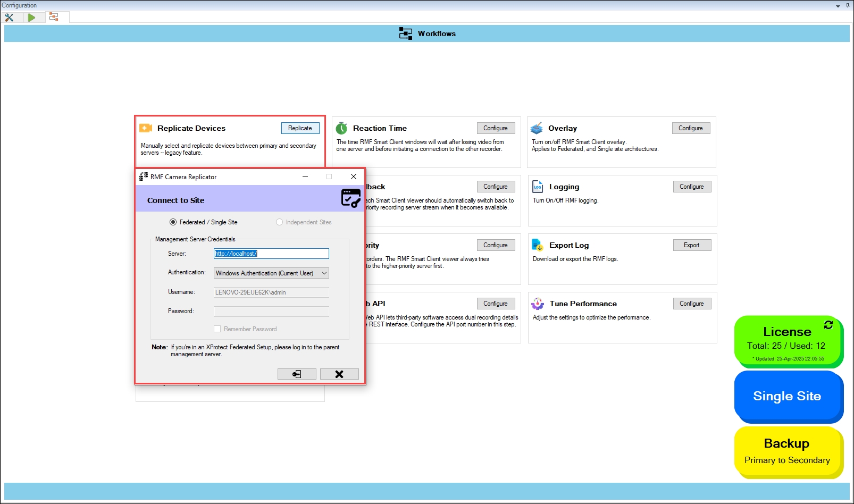Click the yellow Backup Primary to Secondary tile

pos(787,451)
